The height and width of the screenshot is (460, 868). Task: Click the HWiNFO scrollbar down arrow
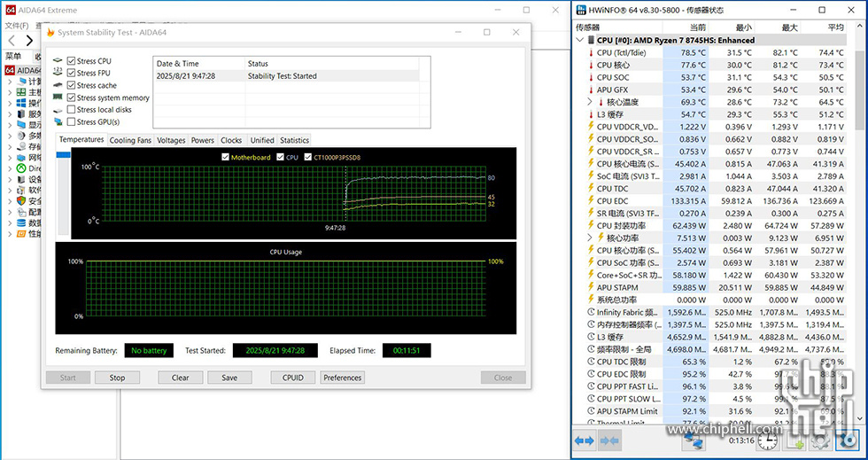pos(860,418)
